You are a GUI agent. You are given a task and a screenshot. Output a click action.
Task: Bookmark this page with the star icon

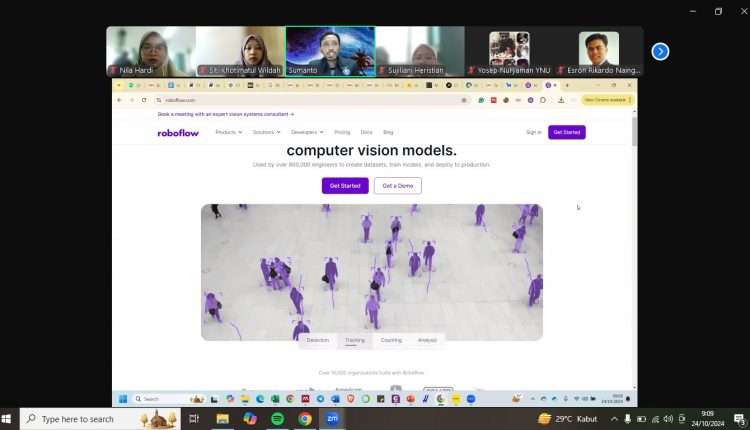(x=463, y=100)
